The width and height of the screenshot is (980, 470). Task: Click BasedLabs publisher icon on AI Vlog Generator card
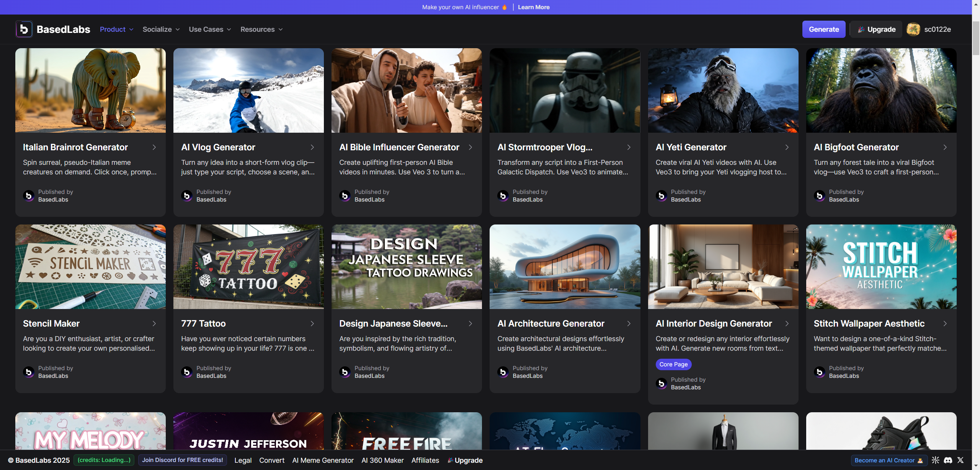click(187, 196)
